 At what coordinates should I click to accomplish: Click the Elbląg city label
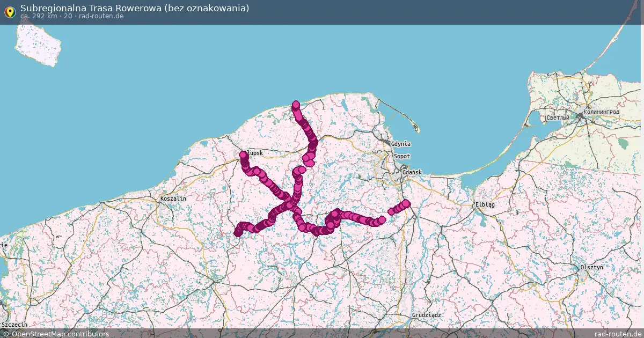(485, 204)
